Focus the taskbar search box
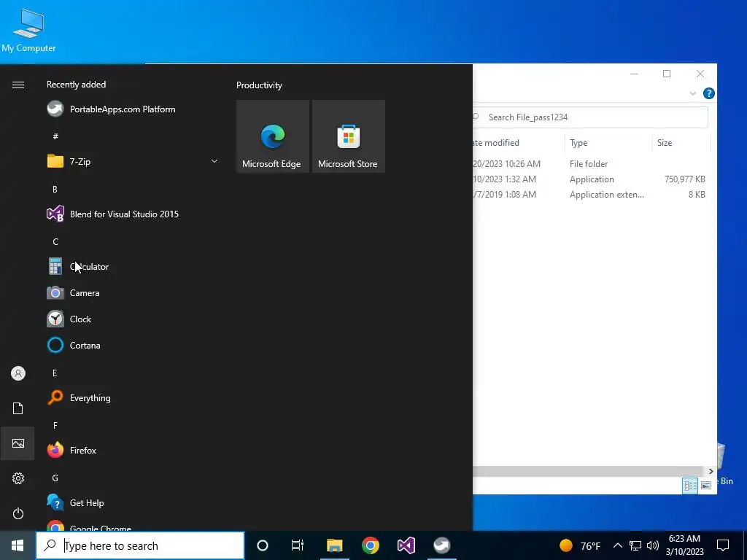This screenshot has width=747, height=560. point(140,545)
